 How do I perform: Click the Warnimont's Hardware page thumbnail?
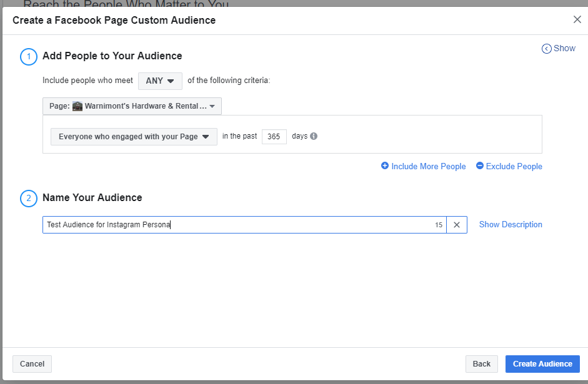[77, 106]
